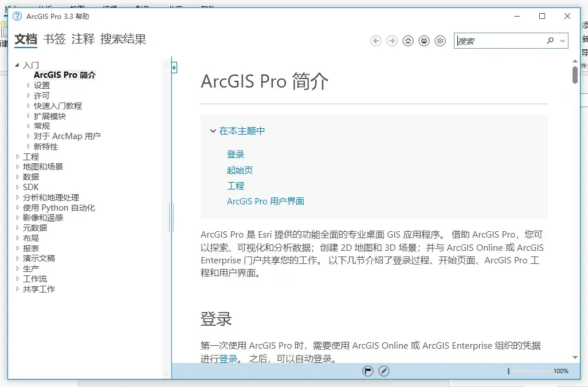Expand the 设置 tree node
The width and height of the screenshot is (588, 387).
29,85
